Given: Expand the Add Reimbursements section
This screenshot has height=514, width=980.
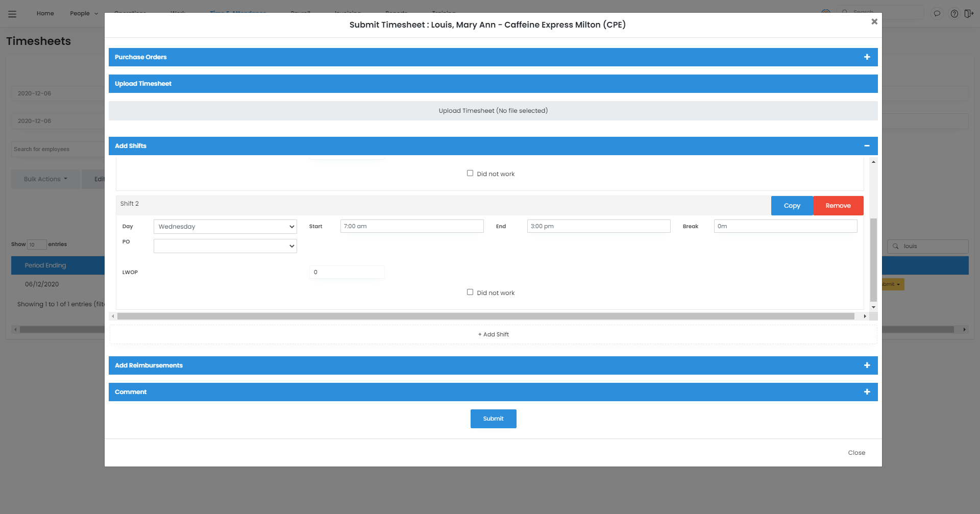Looking at the screenshot, I should (x=867, y=365).
